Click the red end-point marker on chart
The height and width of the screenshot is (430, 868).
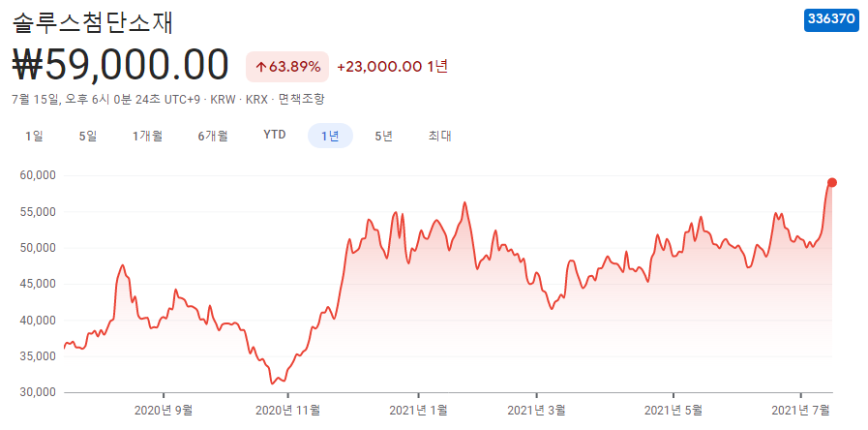click(831, 182)
